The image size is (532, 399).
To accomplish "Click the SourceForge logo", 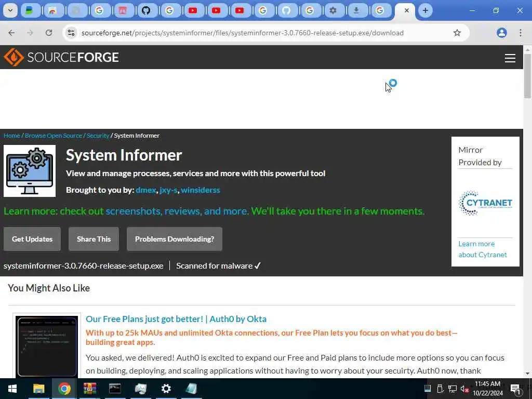I will [61, 57].
